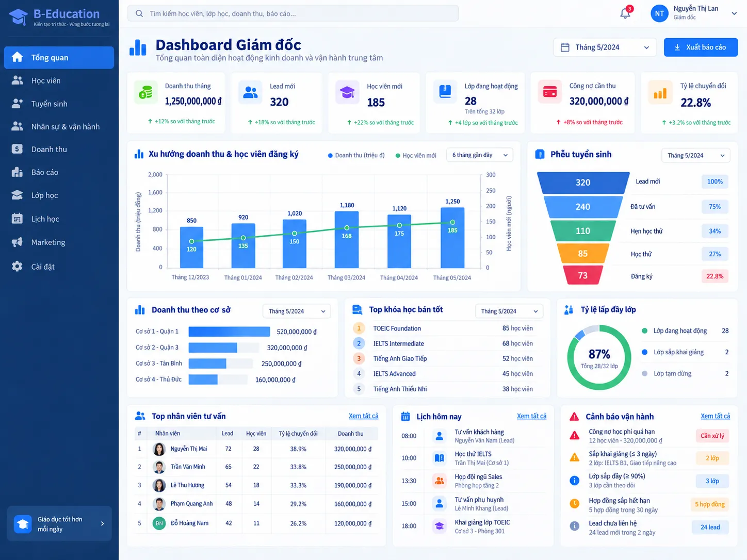The image size is (747, 560).
Task: Click the Cơ sở 1 - Quận 1 revenue bar
Action: [229, 332]
